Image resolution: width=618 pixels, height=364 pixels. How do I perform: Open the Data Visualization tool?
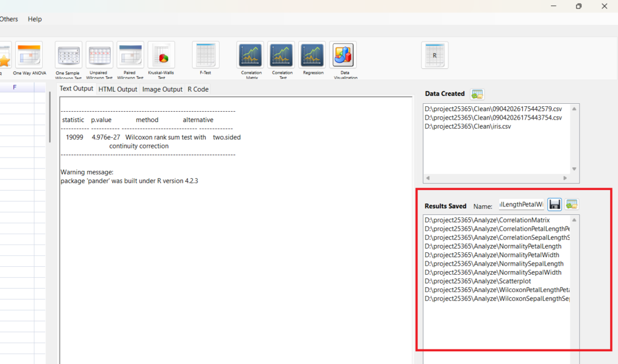343,56
